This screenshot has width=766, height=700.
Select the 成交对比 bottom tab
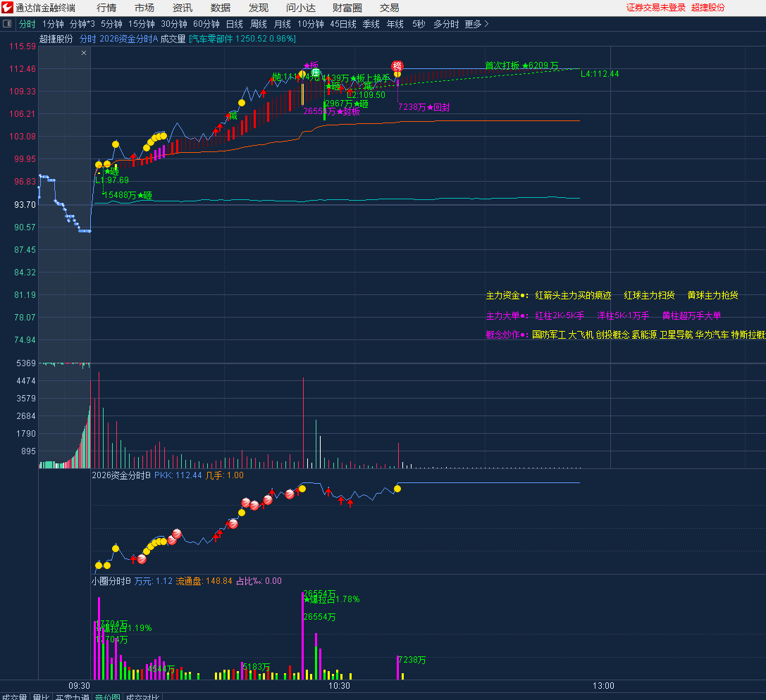point(143,696)
